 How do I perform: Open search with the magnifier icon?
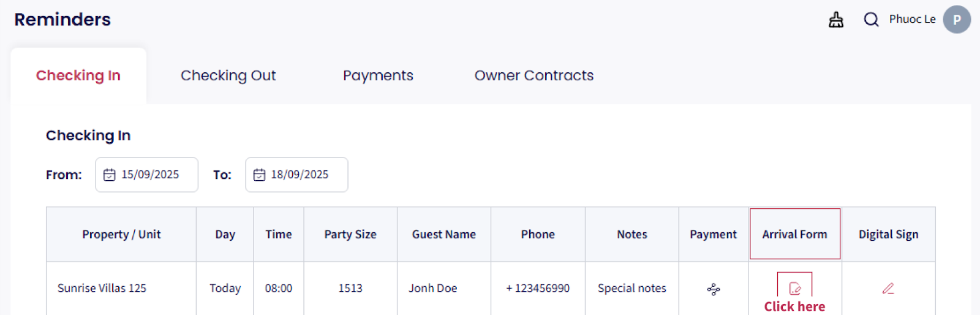871,20
